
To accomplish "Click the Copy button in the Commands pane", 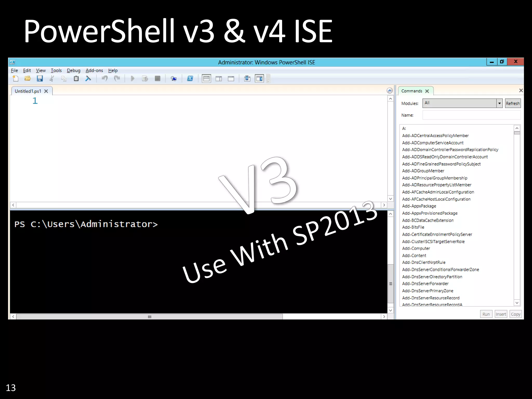I will point(516,314).
